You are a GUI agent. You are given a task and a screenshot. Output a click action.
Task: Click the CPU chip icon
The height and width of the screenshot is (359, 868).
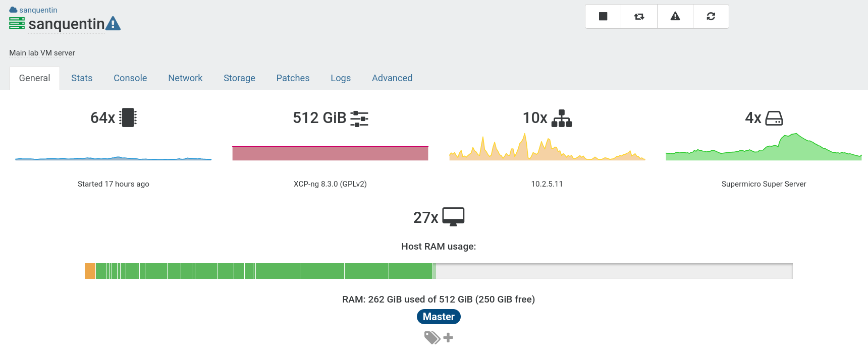coord(128,117)
